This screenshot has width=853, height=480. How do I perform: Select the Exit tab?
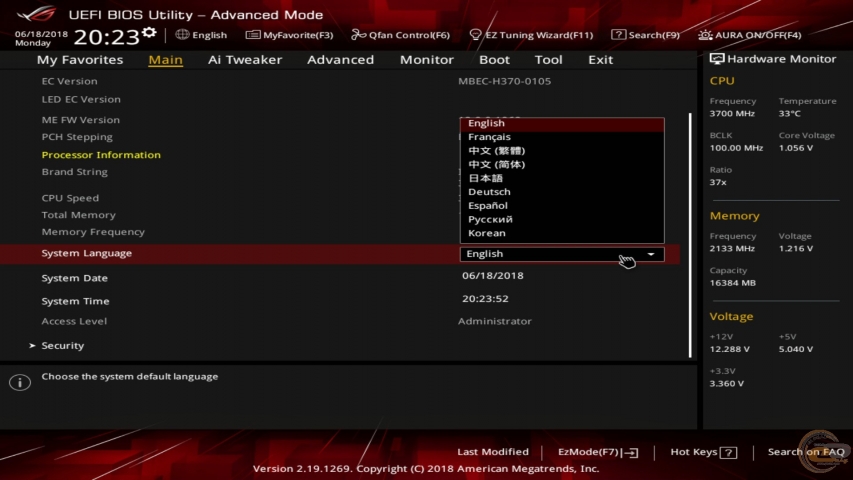click(x=601, y=59)
